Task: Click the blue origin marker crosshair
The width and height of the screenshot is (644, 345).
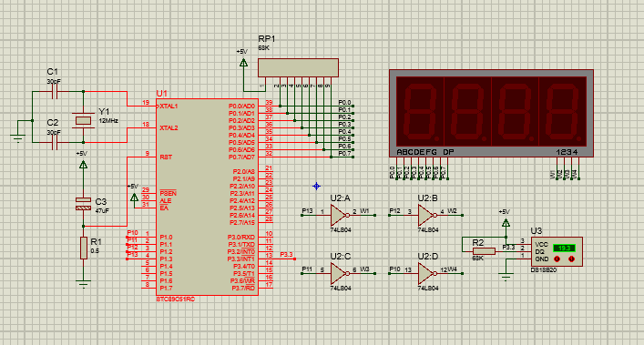Action: point(316,187)
